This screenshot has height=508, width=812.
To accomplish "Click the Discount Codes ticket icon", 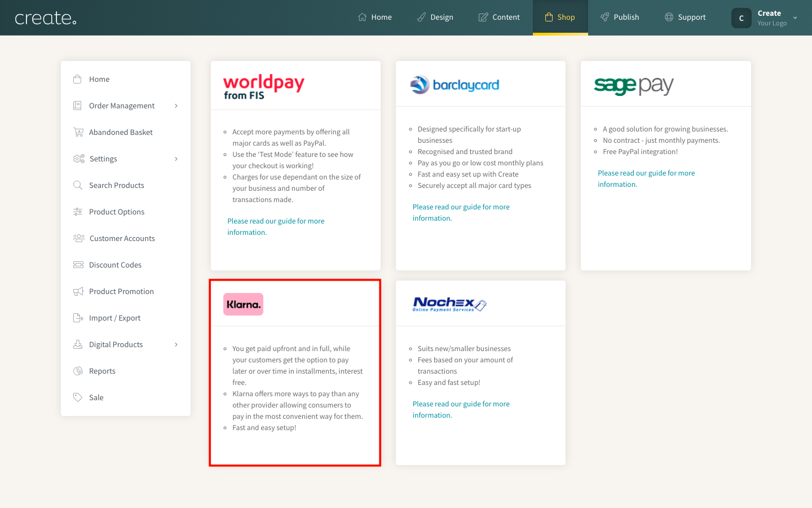I will (x=78, y=265).
